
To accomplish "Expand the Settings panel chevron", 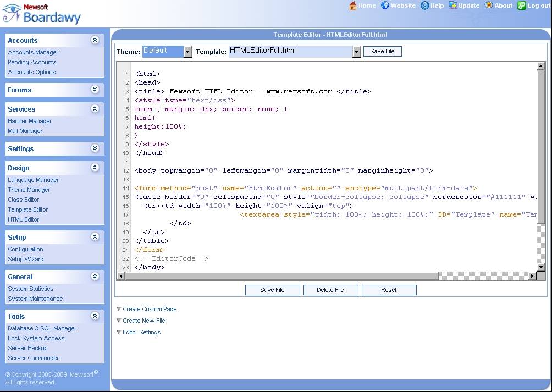I will tap(95, 148).
